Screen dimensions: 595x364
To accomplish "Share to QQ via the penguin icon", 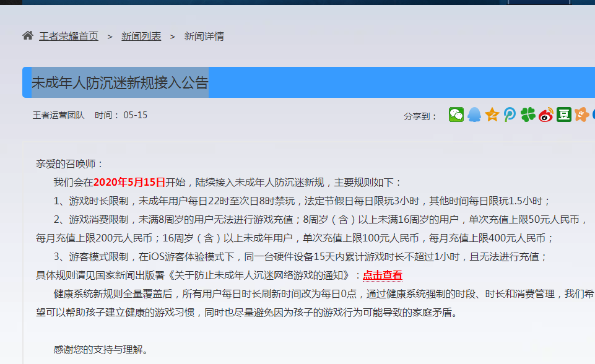I will click(474, 115).
